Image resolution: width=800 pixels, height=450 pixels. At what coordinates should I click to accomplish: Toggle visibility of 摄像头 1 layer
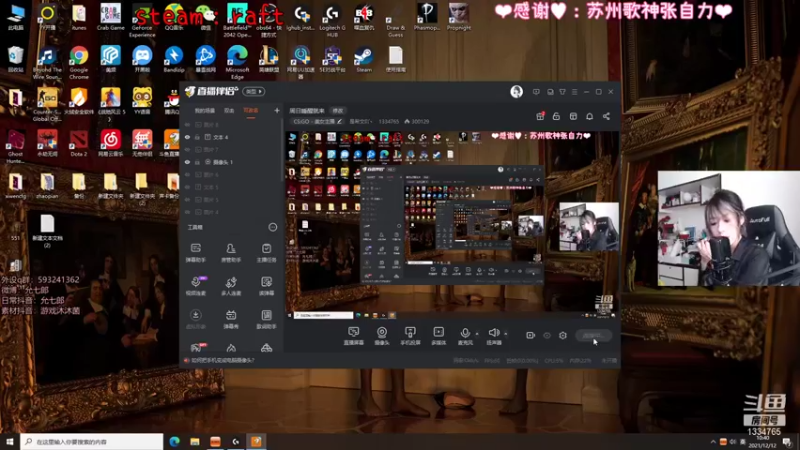(x=188, y=162)
